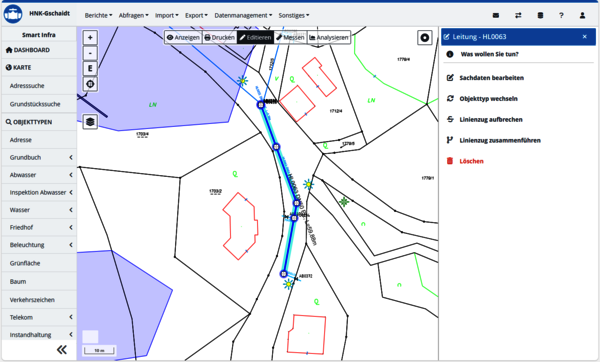Click the info icon beside Was wollen Sie tun
Screen dimensions: 600x362
(450, 54)
